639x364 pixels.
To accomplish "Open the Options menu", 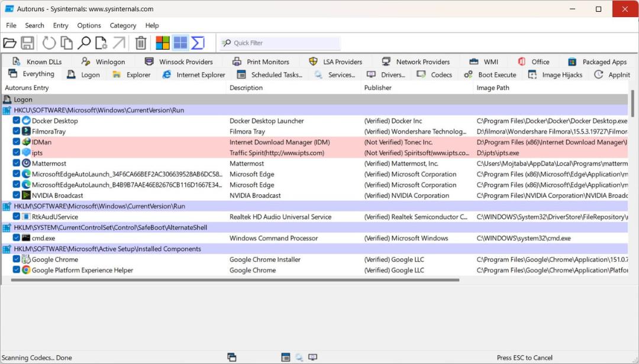I will pyautogui.click(x=89, y=25).
